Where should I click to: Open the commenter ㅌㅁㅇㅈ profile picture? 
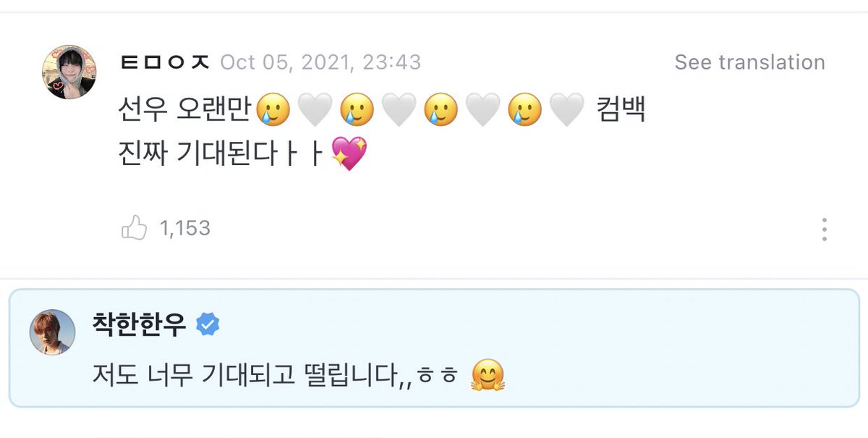(70, 70)
